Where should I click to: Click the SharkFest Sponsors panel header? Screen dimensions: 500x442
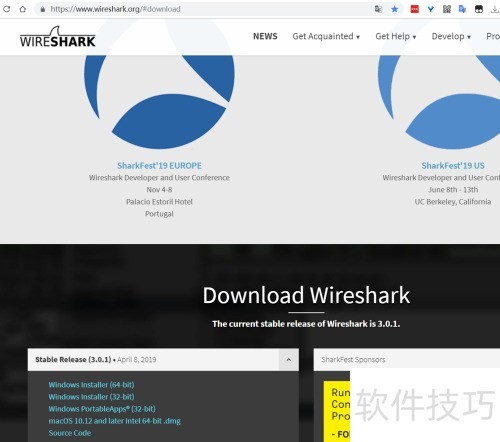(407, 360)
